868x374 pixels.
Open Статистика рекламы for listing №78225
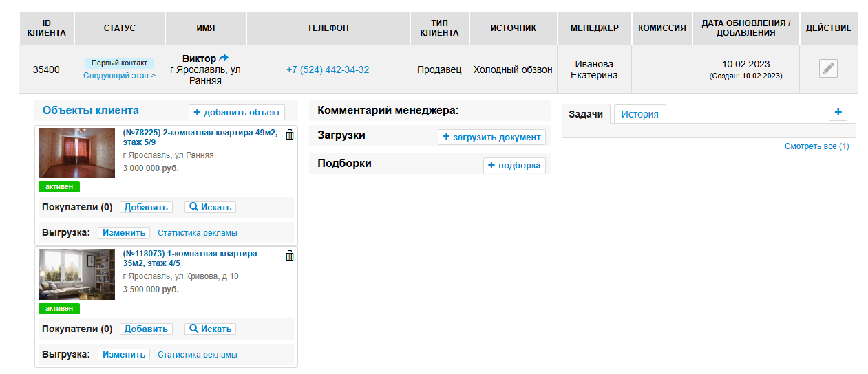click(x=197, y=233)
